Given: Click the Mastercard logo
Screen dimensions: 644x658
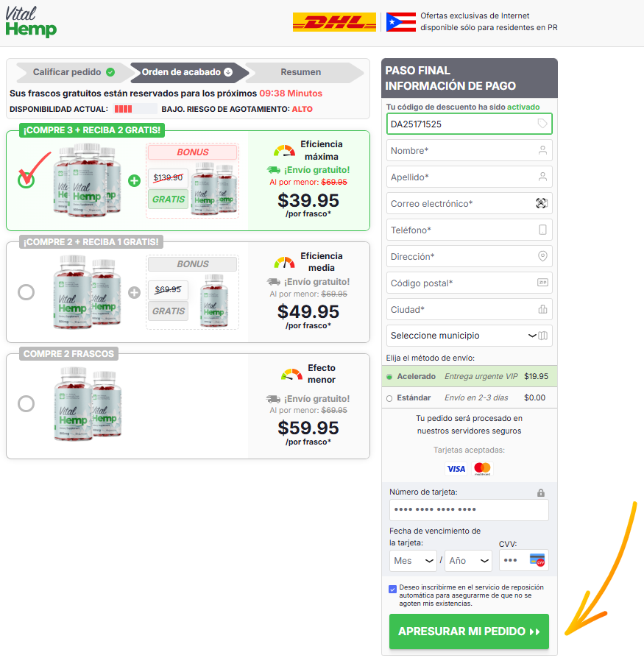Looking at the screenshot, I should 482,469.
